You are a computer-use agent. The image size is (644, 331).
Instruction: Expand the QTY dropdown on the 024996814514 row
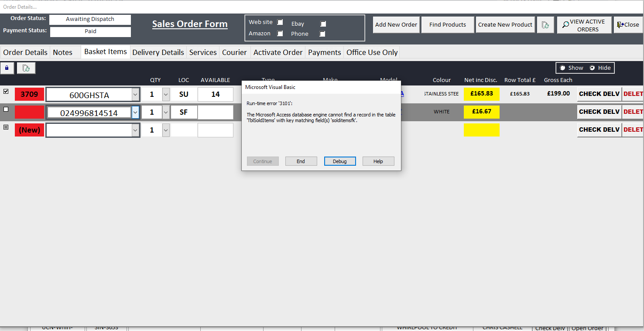point(166,113)
